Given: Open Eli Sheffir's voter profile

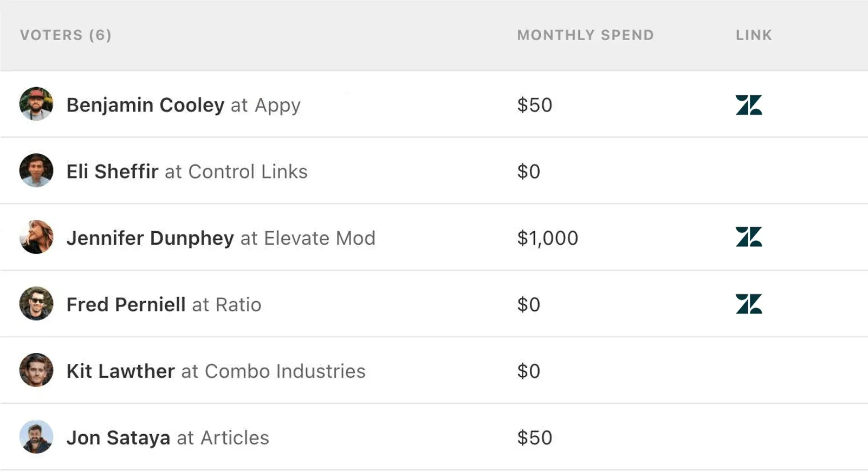Looking at the screenshot, I should [112, 171].
